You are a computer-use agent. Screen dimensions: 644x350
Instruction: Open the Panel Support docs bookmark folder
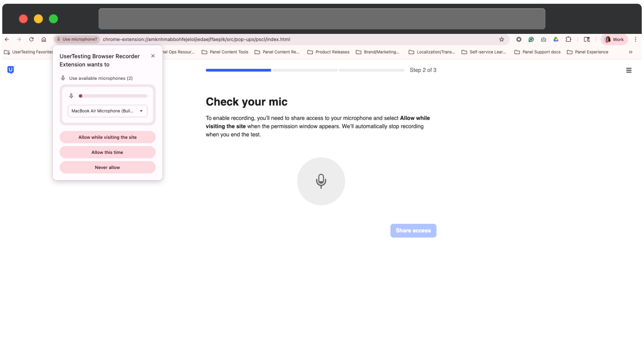pos(537,52)
